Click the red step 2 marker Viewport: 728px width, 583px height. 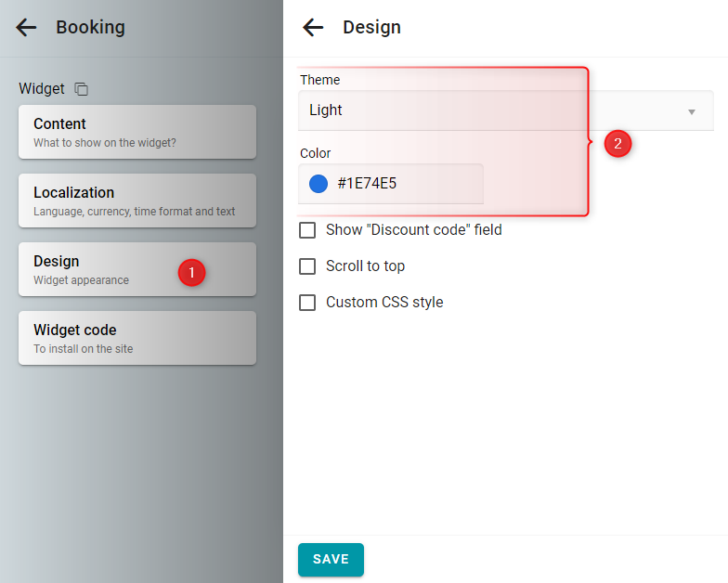pos(617,143)
